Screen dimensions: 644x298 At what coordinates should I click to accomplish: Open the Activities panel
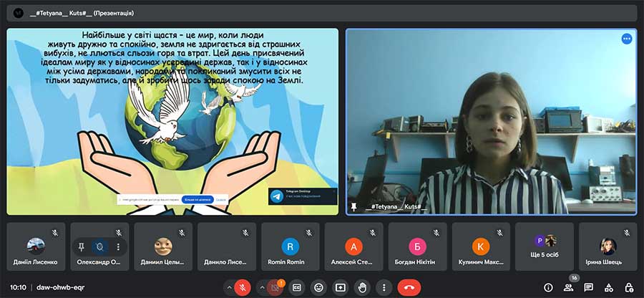tap(609, 287)
